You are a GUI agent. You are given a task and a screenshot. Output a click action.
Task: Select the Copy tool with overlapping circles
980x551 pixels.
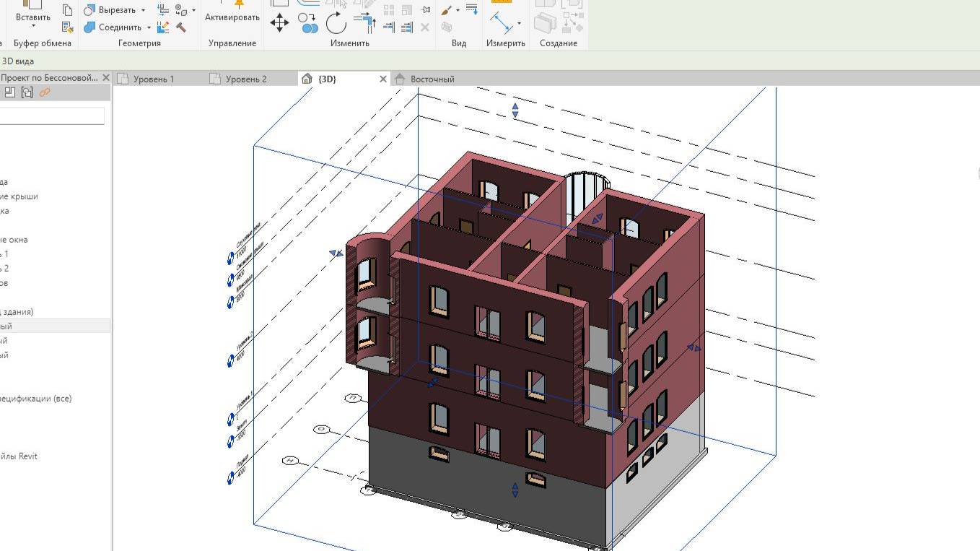coord(308,23)
